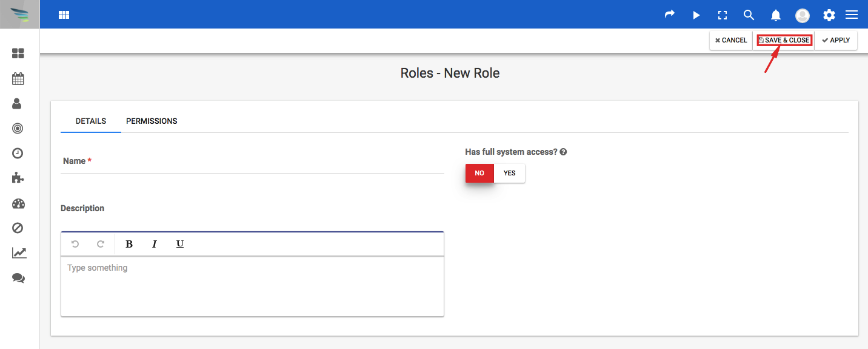The height and width of the screenshot is (349, 868).
Task: Open the dashboard icon in sidebar
Action: [18, 53]
